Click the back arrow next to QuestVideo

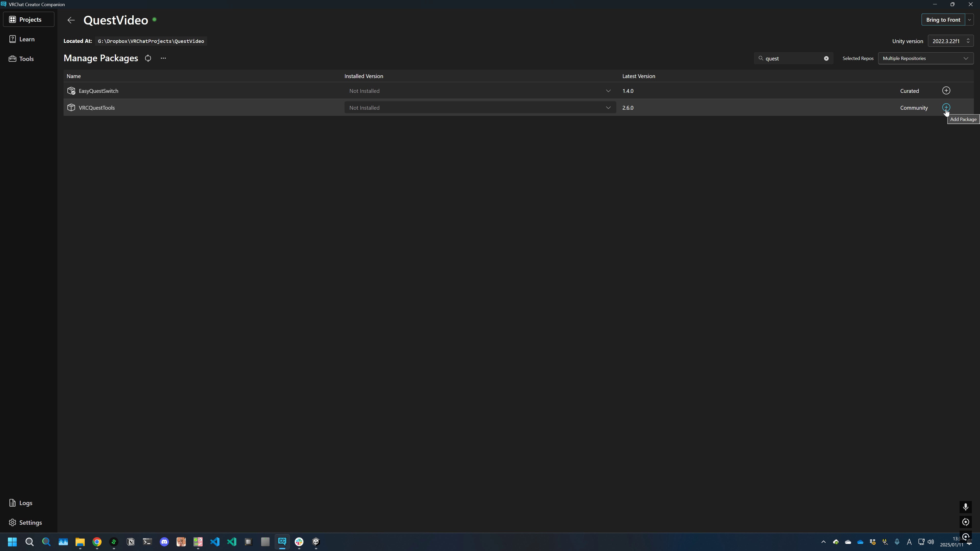coord(71,20)
